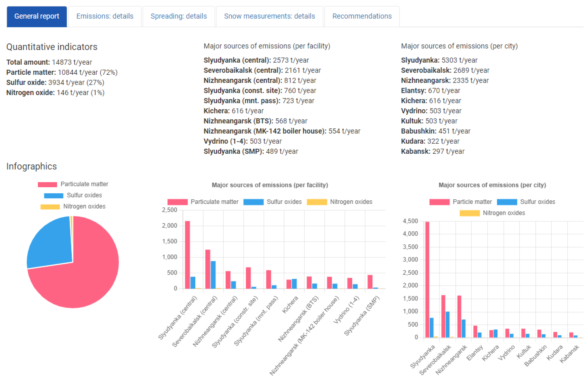Click Nitrogen oxides swatch in per-facility legend
588x380 pixels.
[x=317, y=202]
